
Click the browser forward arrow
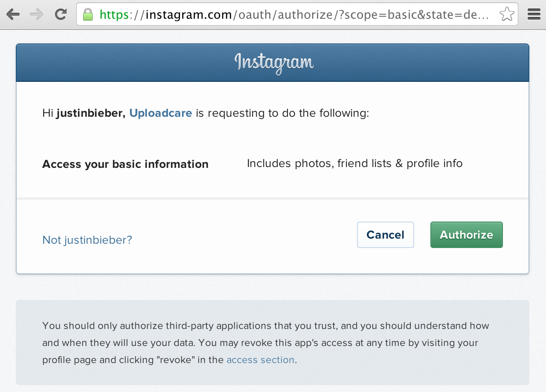[x=36, y=14]
